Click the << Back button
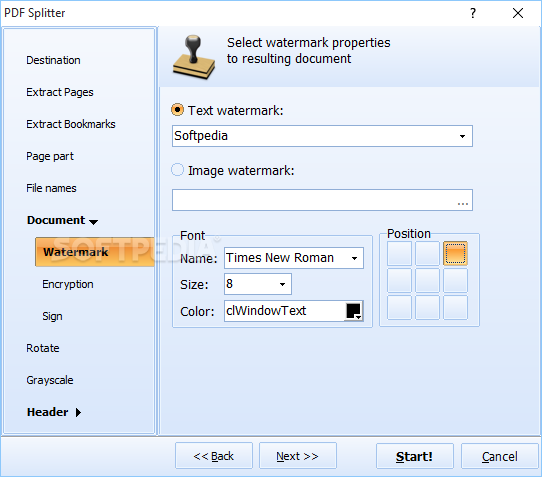The image size is (542, 477). [214, 456]
